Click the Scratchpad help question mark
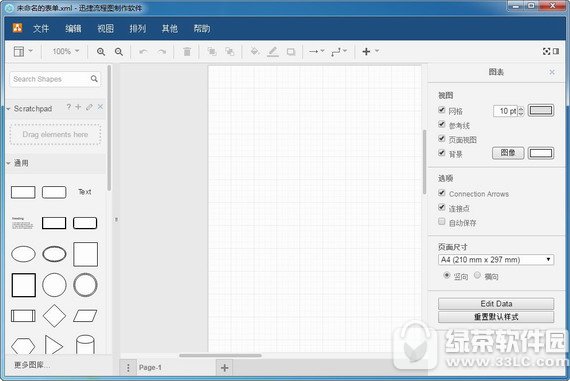This screenshot has width=570, height=381. click(x=69, y=107)
